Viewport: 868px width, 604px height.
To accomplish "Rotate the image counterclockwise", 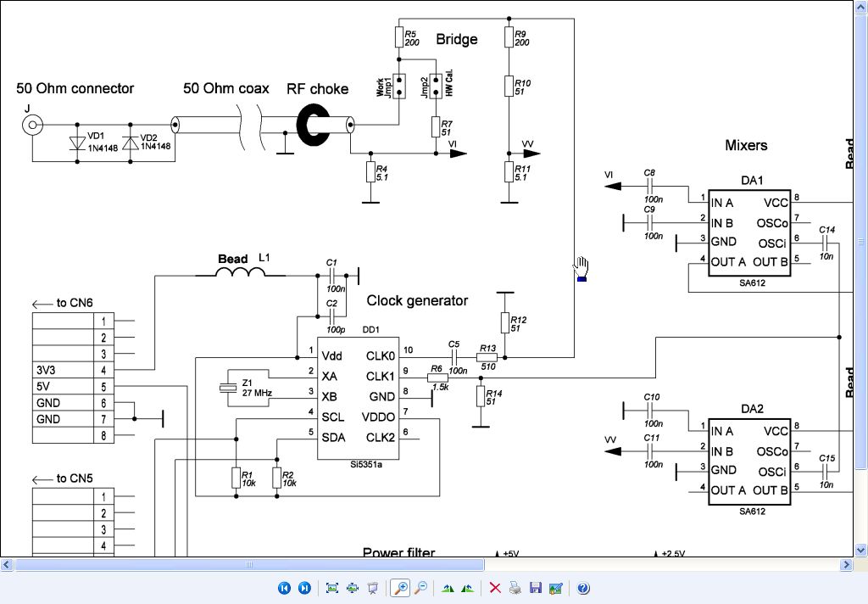I will point(467,588).
